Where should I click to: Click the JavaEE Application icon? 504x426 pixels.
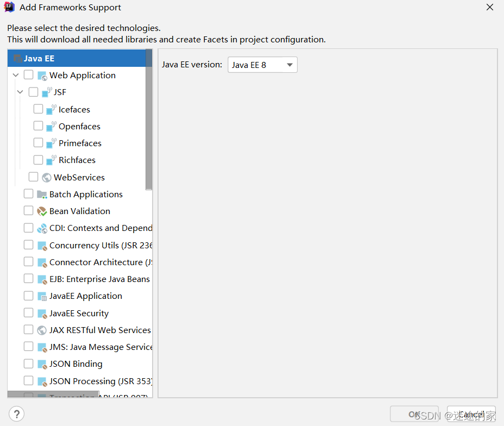[42, 296]
